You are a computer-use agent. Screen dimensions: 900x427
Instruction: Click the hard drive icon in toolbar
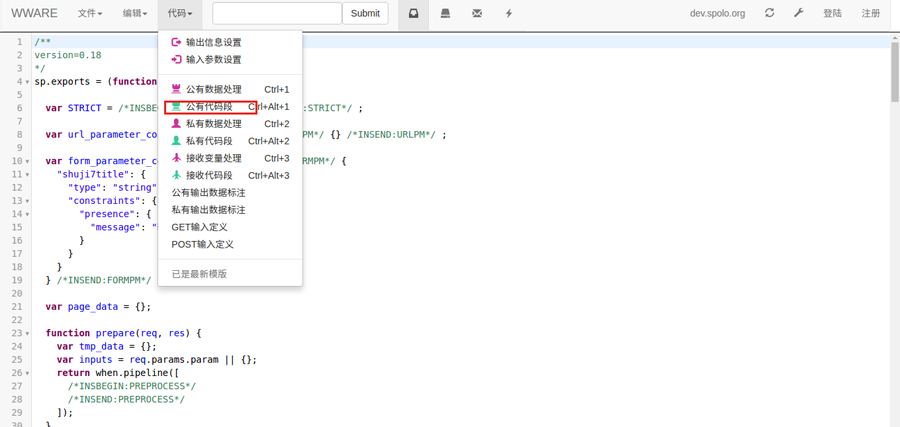[x=445, y=13]
